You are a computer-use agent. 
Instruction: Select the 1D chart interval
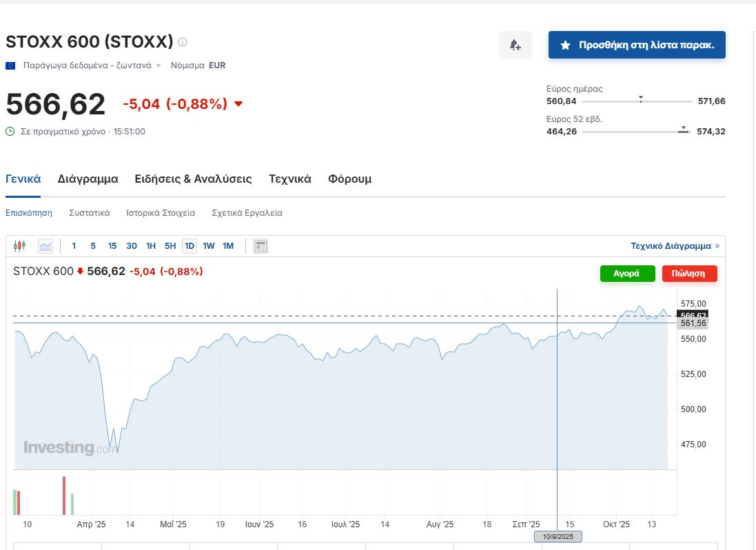tap(190, 246)
